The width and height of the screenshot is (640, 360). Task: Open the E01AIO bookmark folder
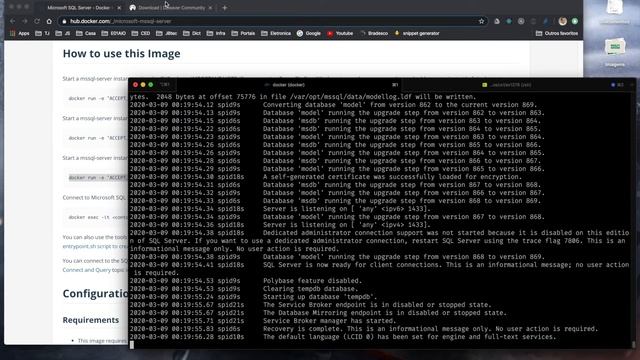[113, 33]
